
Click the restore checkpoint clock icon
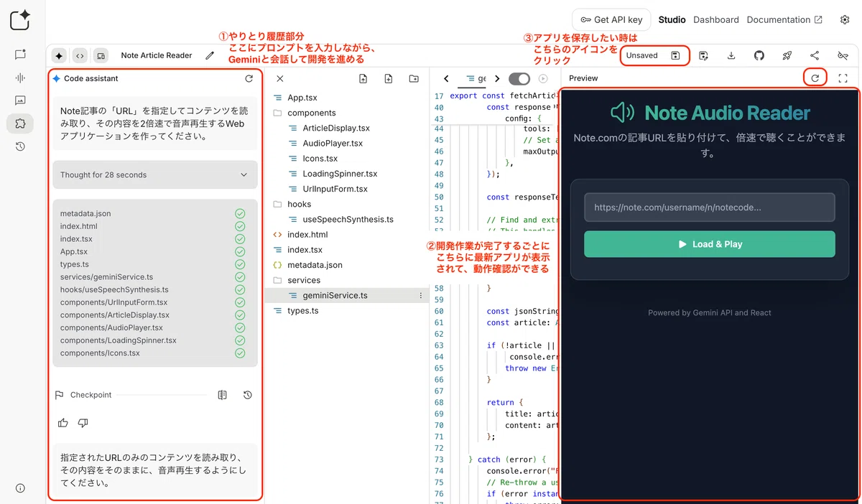(x=247, y=395)
